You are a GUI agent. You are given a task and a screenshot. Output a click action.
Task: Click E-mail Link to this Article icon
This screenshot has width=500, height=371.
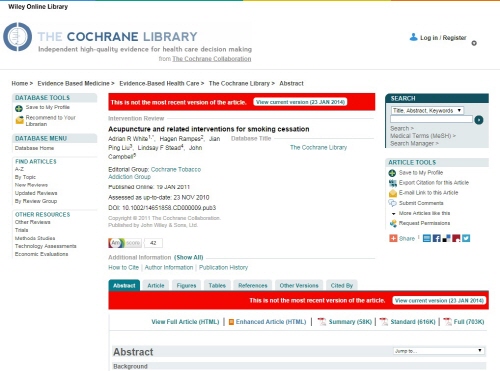point(393,193)
